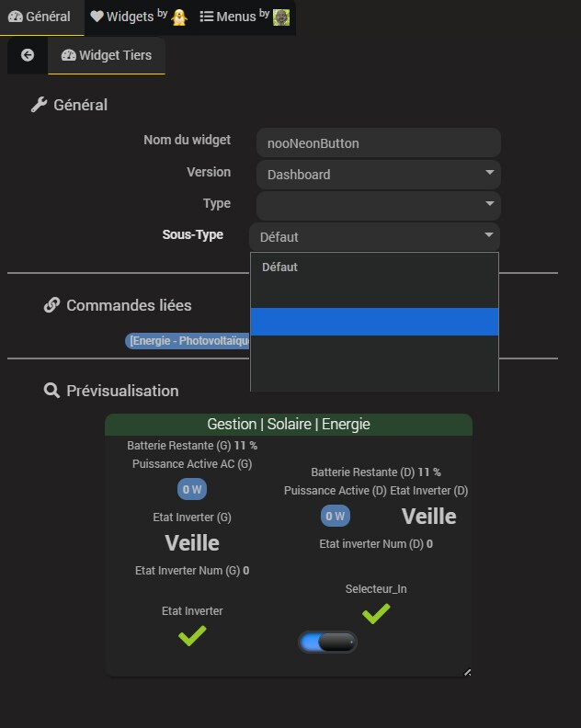Image resolution: width=581 pixels, height=728 pixels.
Task: Click the 0 W badge under Puissance Active AC (G)
Action: point(192,489)
